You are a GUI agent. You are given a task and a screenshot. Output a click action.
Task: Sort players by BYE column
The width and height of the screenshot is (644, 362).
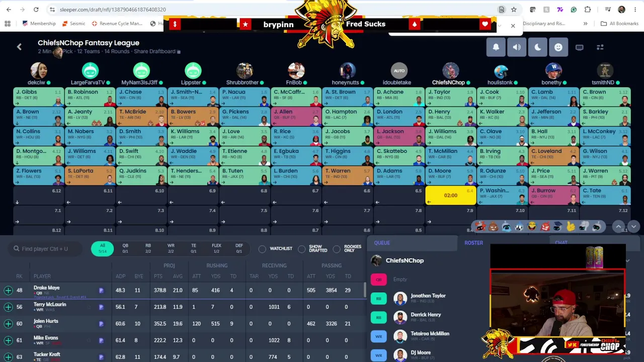[139, 276]
